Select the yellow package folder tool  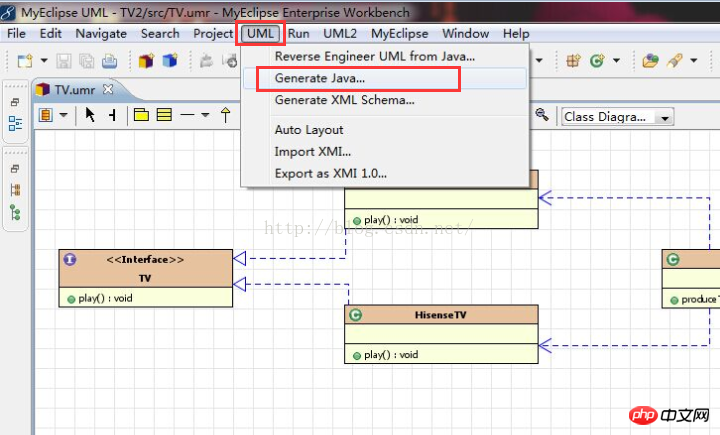tap(141, 115)
